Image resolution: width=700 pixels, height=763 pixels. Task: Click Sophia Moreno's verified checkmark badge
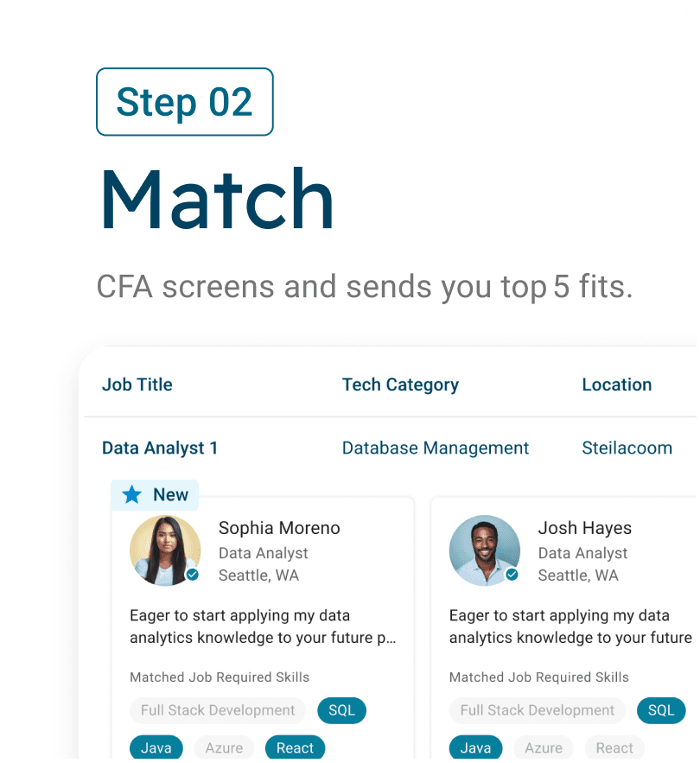coord(192,575)
